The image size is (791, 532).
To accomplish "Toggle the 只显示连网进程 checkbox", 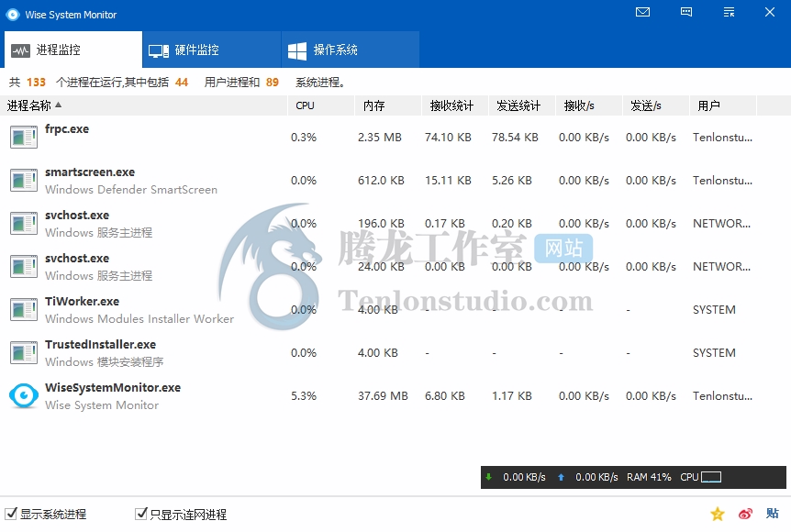I will [x=141, y=514].
